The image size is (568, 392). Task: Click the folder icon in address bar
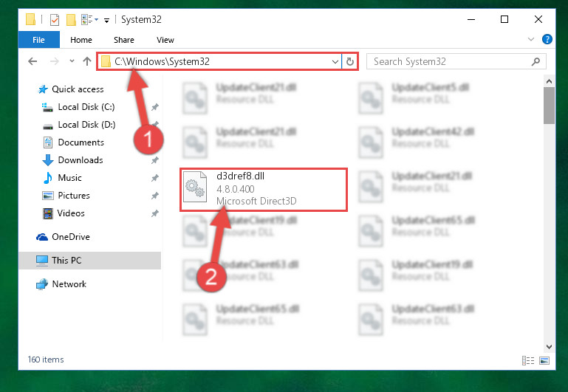106,61
